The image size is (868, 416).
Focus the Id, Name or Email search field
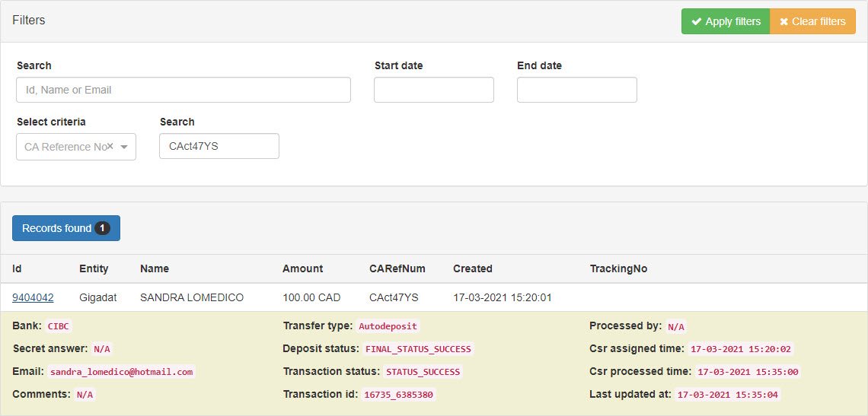[x=183, y=90]
